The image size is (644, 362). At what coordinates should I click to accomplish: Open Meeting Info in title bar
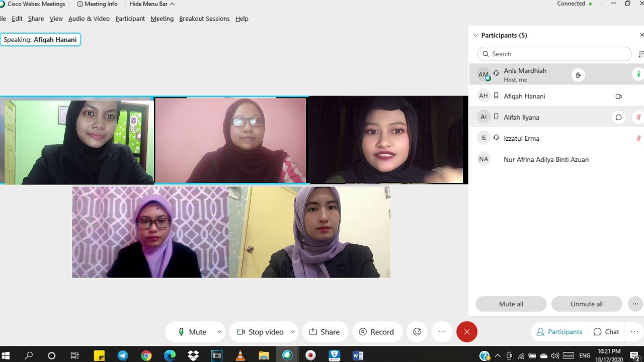click(97, 4)
